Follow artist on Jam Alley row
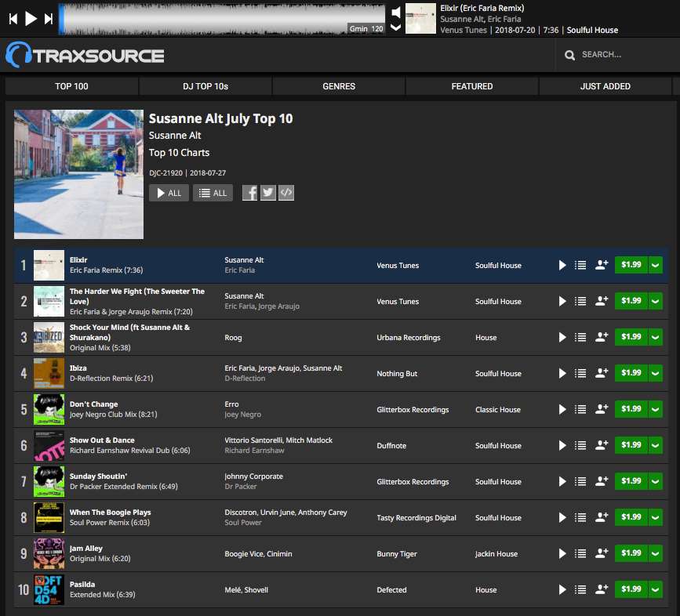The width and height of the screenshot is (680, 616). 602,553
